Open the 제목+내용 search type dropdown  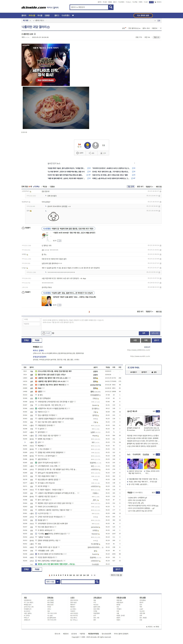[x=53, y=582]
